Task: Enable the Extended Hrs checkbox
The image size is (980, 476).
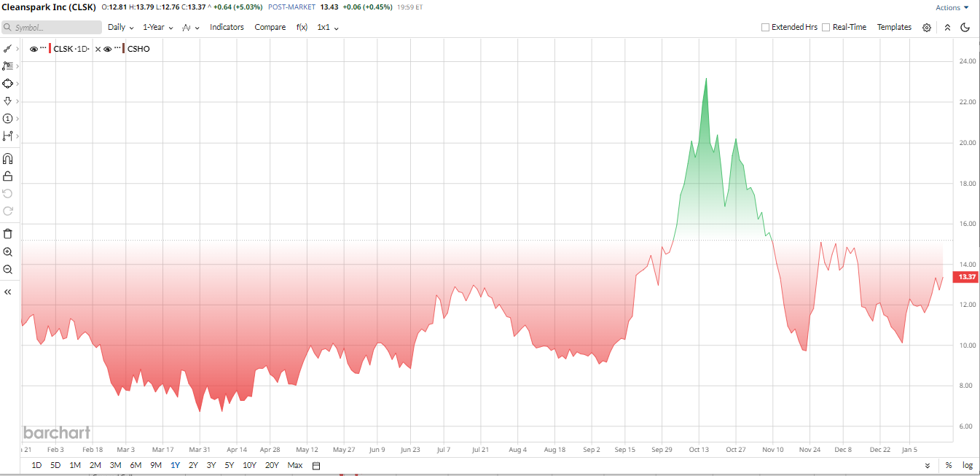Action: tap(765, 28)
